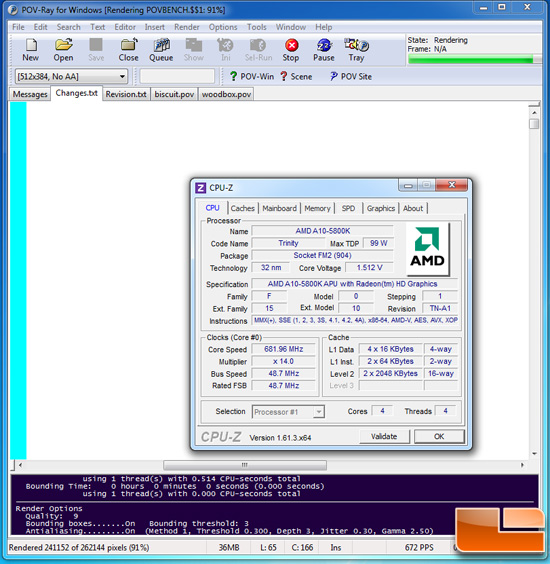The width and height of the screenshot is (550, 564).
Task: Stop the current render
Action: click(x=291, y=50)
